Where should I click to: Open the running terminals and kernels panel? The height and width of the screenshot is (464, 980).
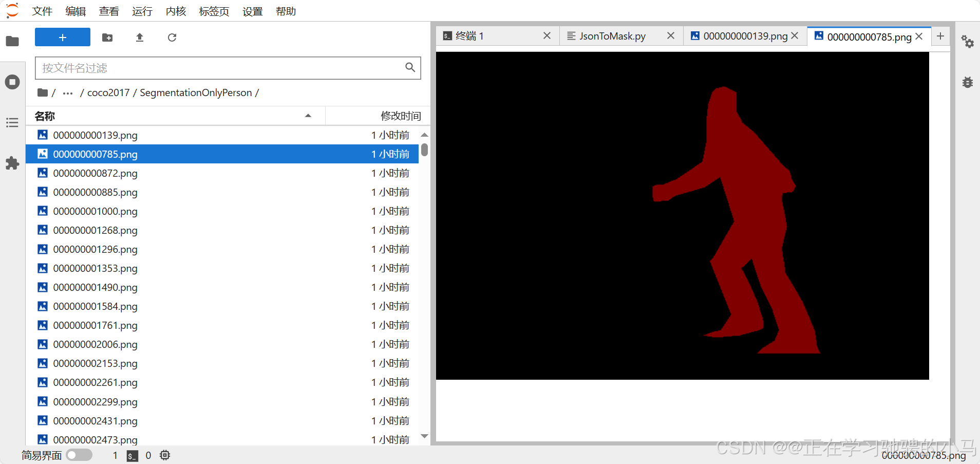(x=12, y=82)
